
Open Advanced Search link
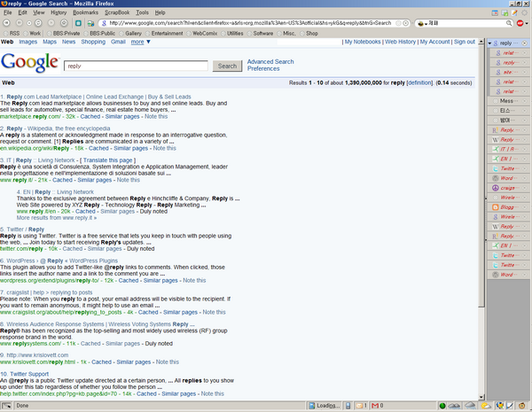point(270,62)
